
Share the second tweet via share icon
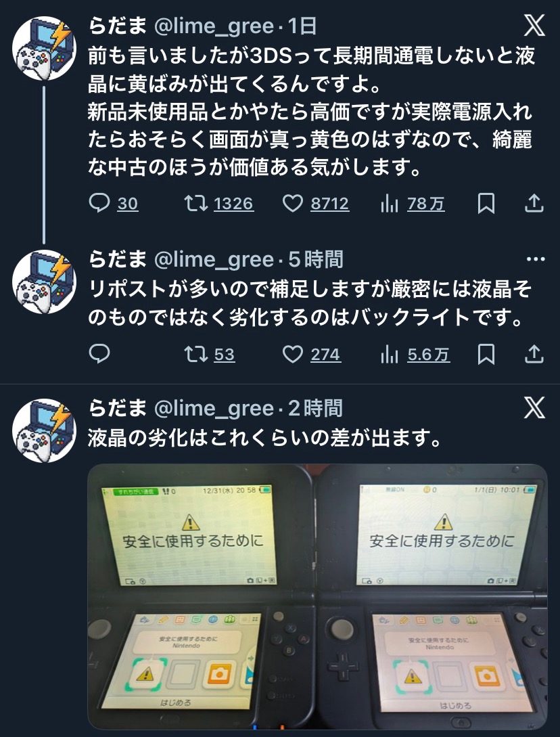click(534, 355)
